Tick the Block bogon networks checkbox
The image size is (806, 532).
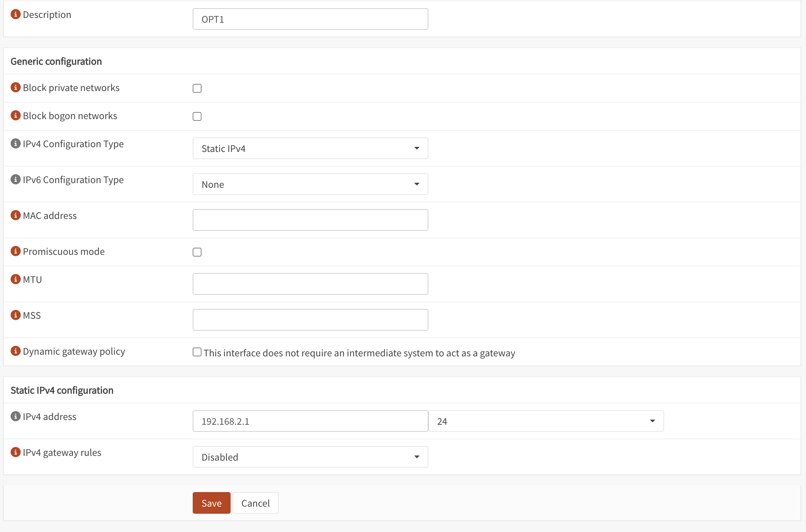pyautogui.click(x=197, y=116)
